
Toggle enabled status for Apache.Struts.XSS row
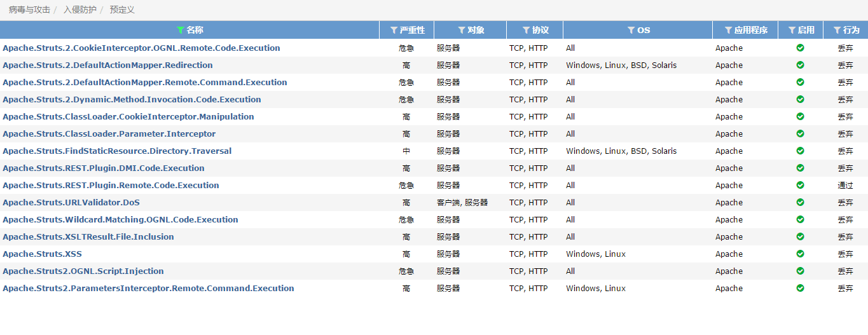point(801,254)
